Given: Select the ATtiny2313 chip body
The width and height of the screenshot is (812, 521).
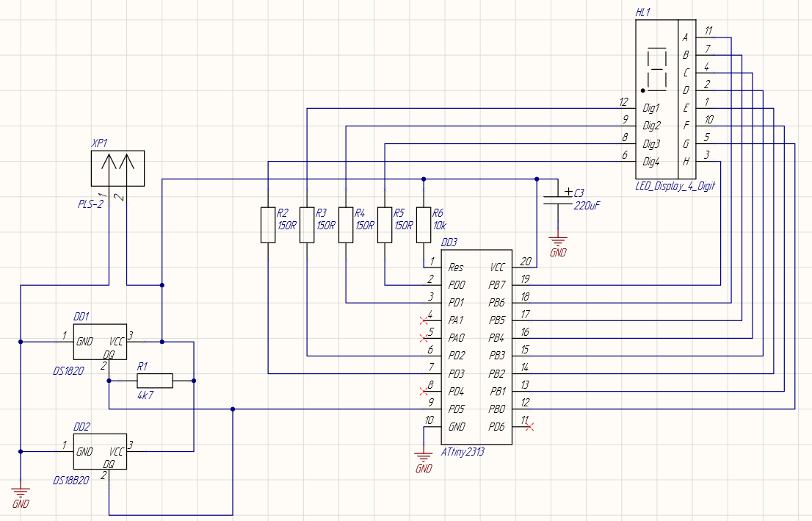Looking at the screenshot, I should click(476, 348).
